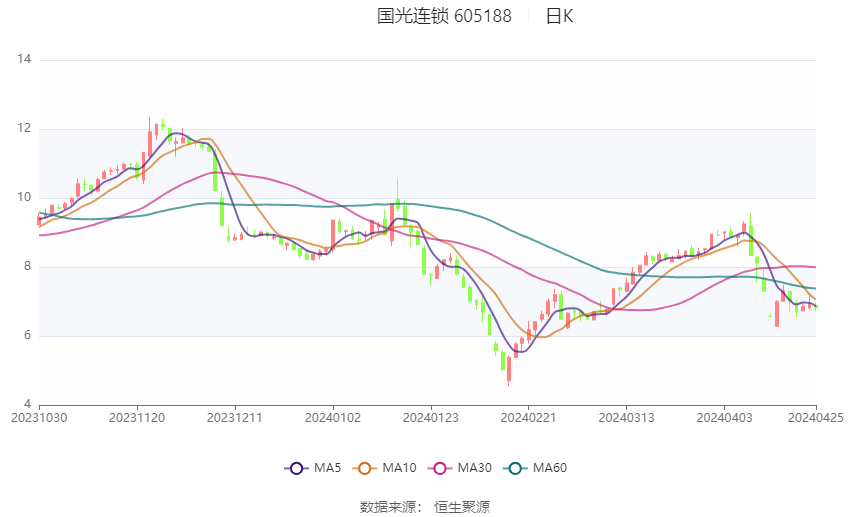This screenshot has width=850, height=517.
Task: Click the 20240403 date axis label
Action: 724,418
